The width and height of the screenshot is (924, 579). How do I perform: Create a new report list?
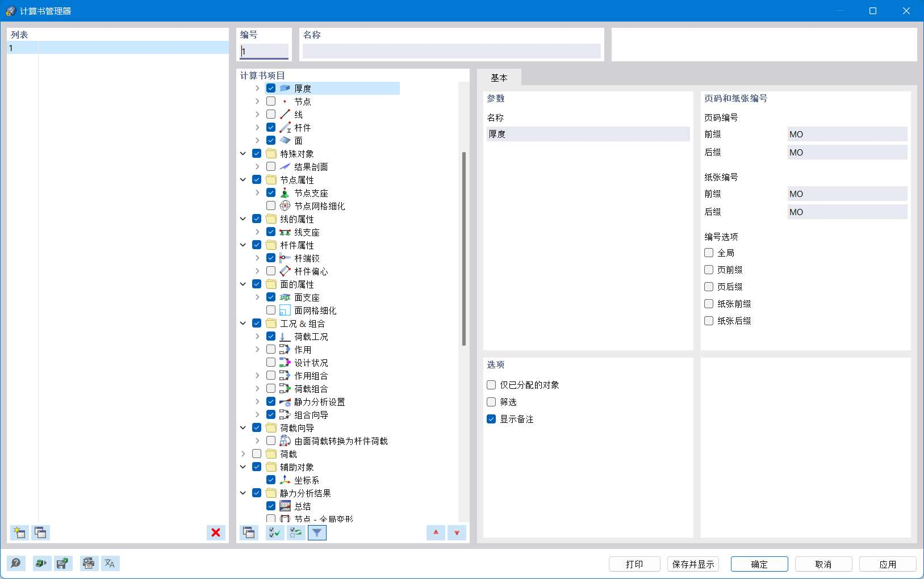[18, 532]
